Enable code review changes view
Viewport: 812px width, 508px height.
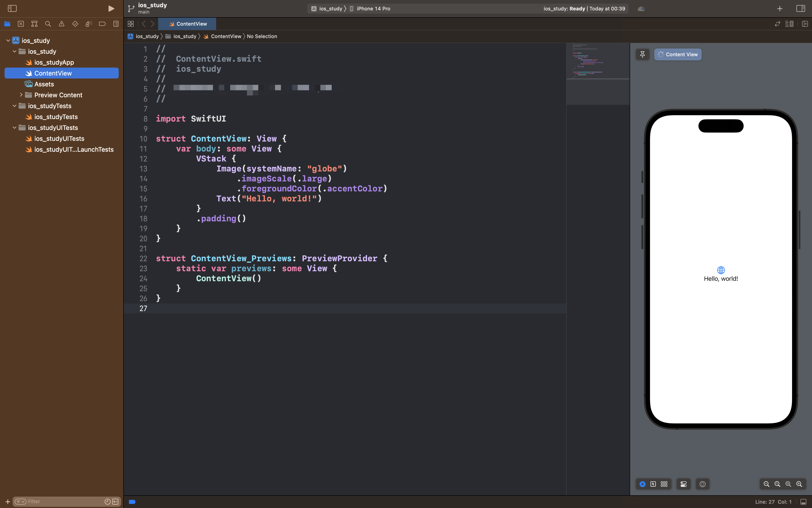(x=777, y=24)
